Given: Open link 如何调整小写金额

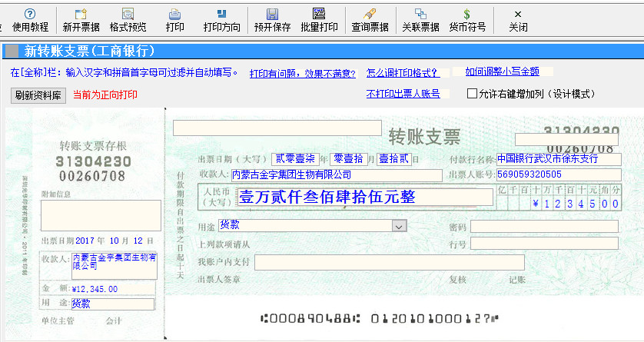Looking at the screenshot, I should point(503,71).
